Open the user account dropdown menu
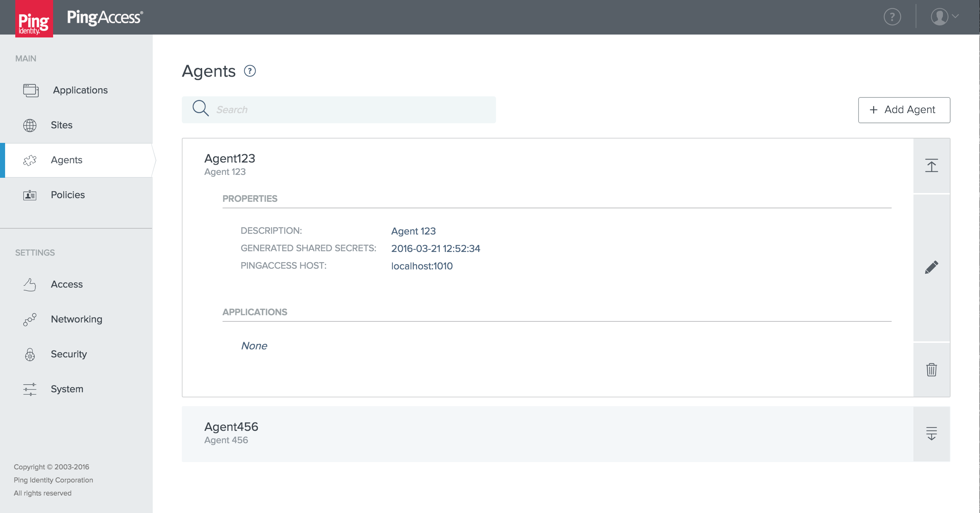Screen dimensions: 980x513 click(944, 17)
